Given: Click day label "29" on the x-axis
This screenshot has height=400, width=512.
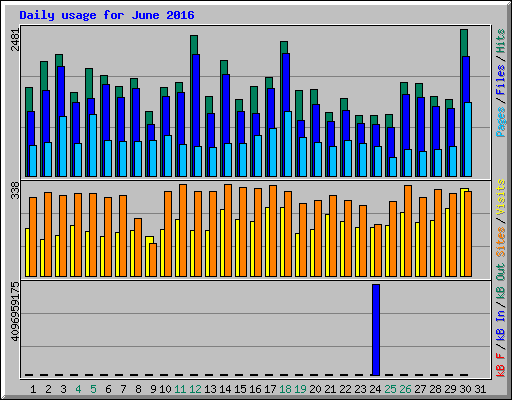Looking at the screenshot, I should point(450,389).
